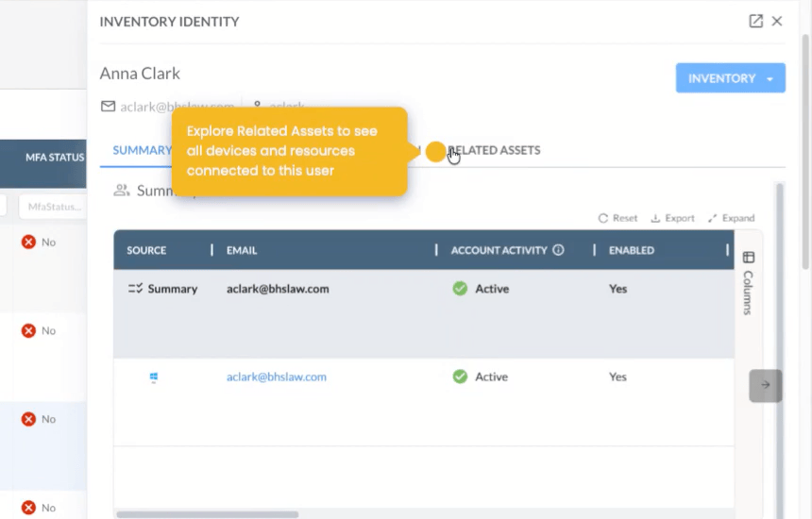Click the Reset table button
This screenshot has height=519, width=812.
617,218
